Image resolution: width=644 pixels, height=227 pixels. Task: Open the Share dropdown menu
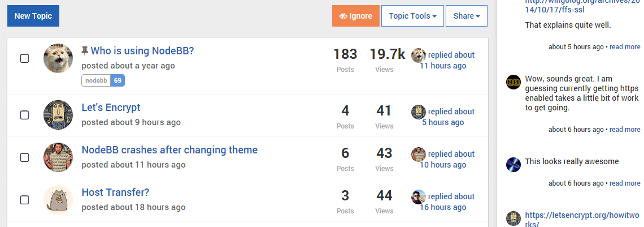click(x=466, y=16)
